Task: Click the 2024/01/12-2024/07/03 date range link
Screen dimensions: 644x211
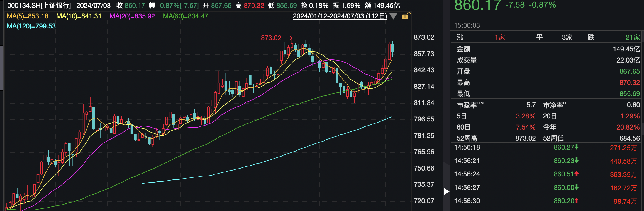Action: tap(340, 16)
